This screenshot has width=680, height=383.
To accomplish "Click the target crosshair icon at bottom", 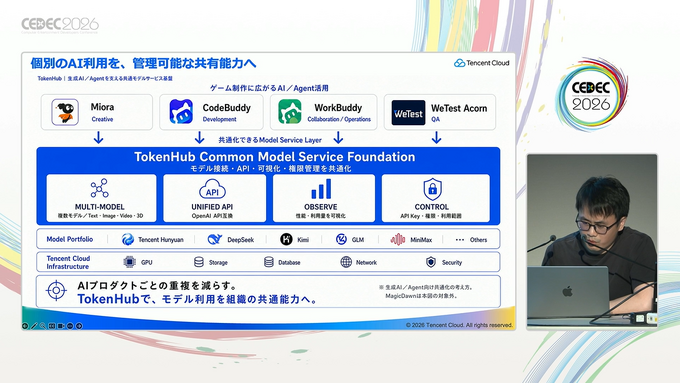I will click(x=56, y=291).
